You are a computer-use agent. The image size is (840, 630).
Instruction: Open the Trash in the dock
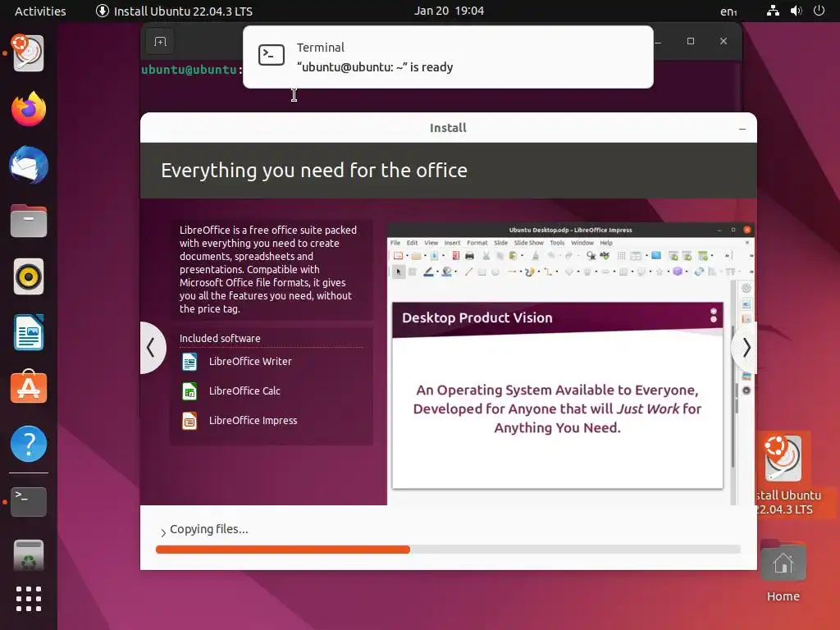pos(29,555)
